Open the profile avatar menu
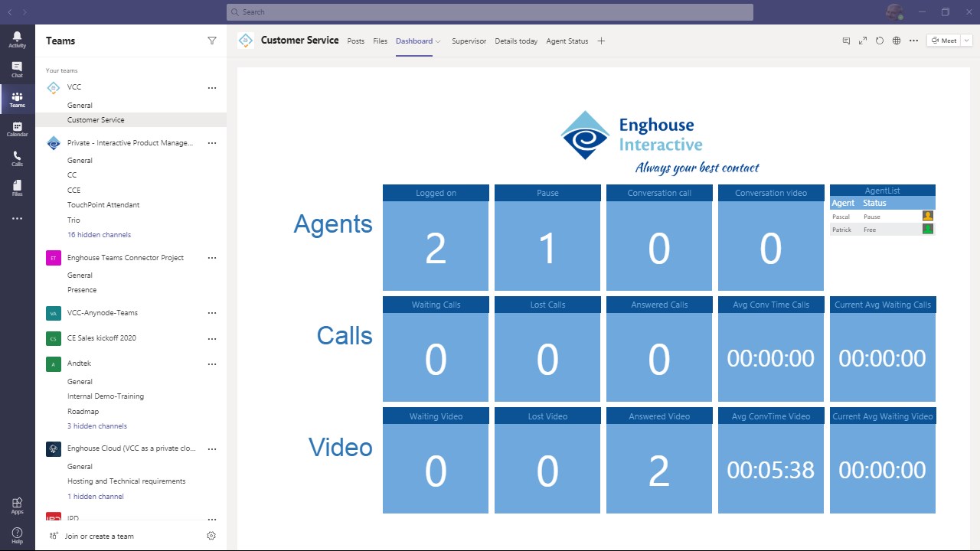Screen dimensions: 980x551 (893, 11)
